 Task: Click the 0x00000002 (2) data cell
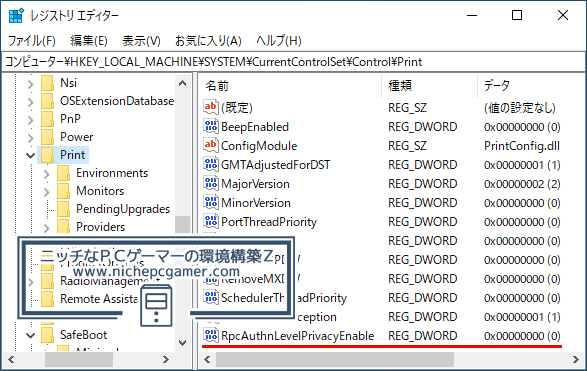tap(522, 184)
